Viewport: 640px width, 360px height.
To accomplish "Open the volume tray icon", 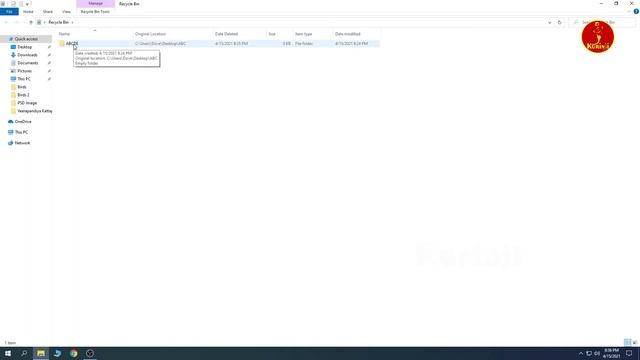I will [597, 353].
